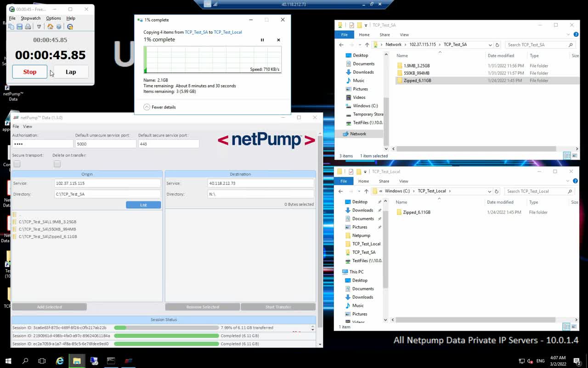Switch TCP_Test_Local window to large icons view
Image resolution: width=588 pixels, height=368 pixels.
point(573,327)
